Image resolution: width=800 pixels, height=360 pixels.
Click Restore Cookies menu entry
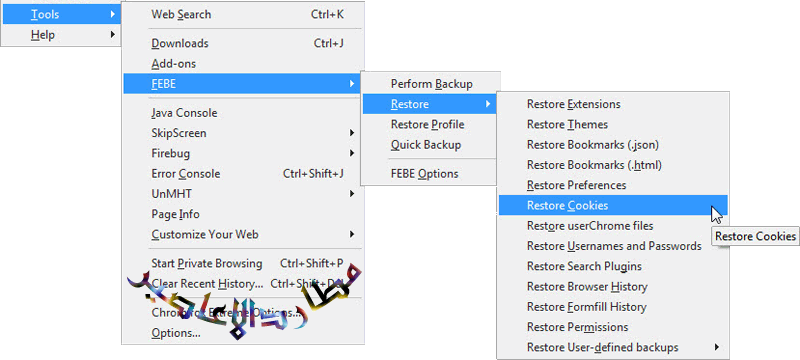coord(613,205)
